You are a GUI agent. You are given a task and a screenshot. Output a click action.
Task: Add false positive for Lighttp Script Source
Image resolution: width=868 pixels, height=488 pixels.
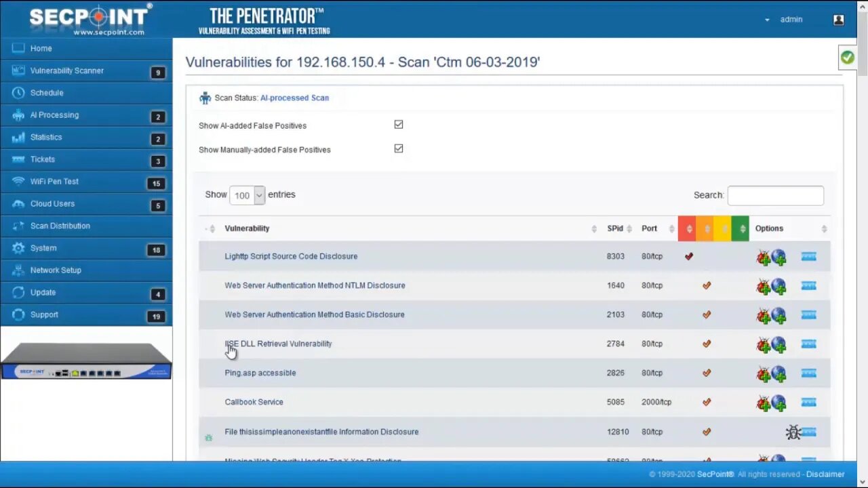pos(764,258)
